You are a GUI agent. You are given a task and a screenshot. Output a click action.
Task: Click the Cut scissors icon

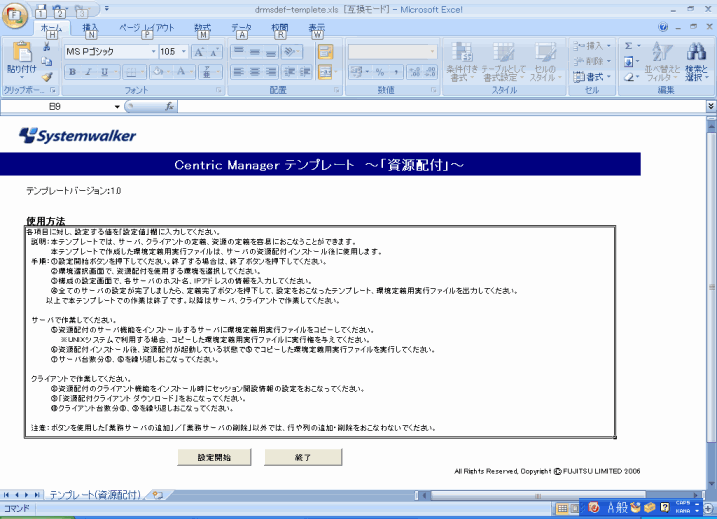(x=46, y=46)
